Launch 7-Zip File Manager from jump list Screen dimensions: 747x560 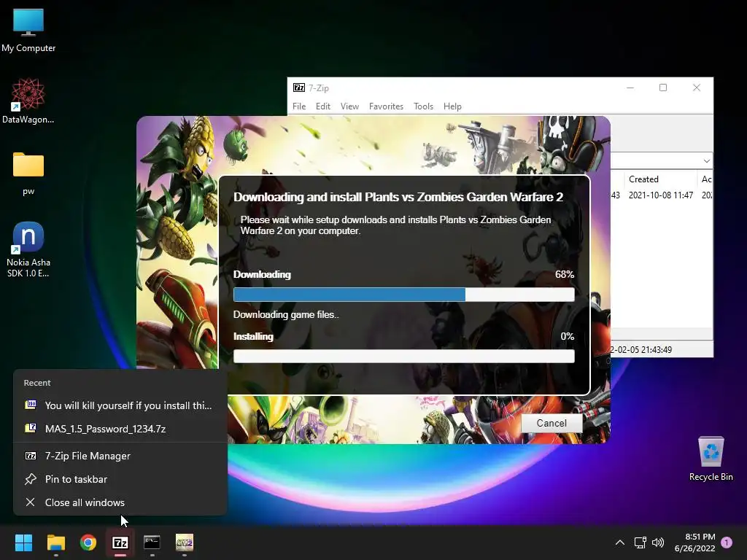pos(120,456)
